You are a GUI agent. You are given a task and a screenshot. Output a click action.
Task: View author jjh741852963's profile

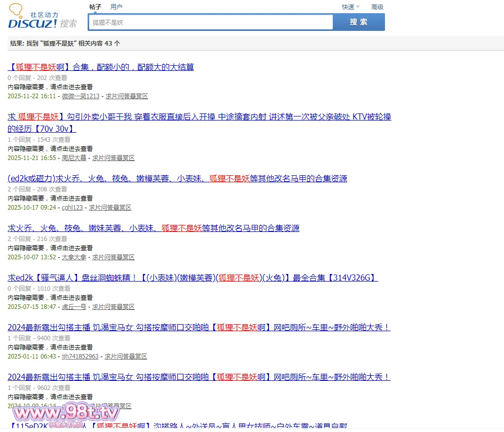point(80,357)
